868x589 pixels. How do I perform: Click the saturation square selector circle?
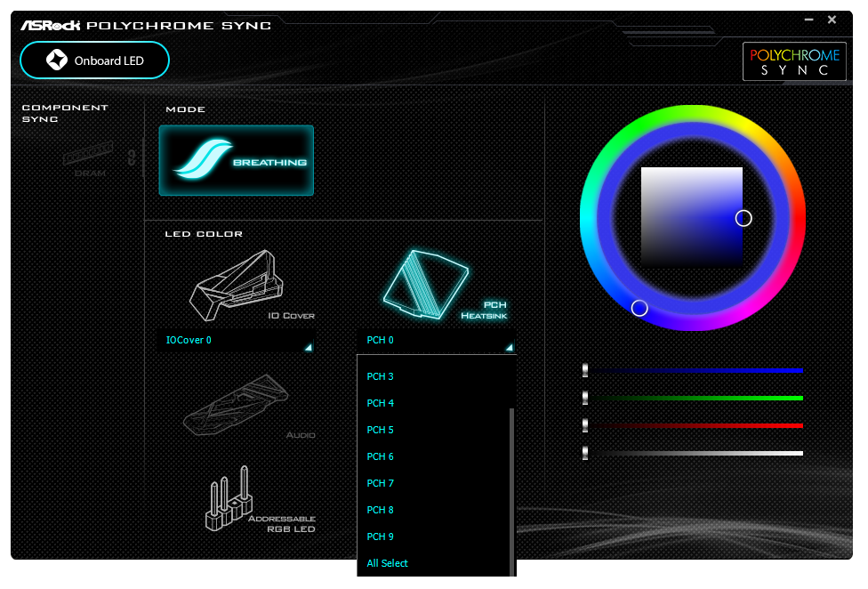pyautogui.click(x=743, y=218)
